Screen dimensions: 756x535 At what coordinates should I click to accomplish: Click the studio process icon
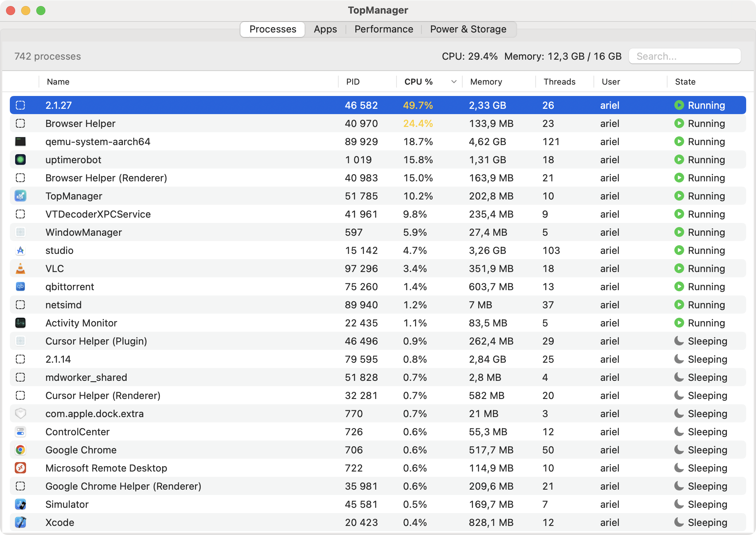(20, 250)
